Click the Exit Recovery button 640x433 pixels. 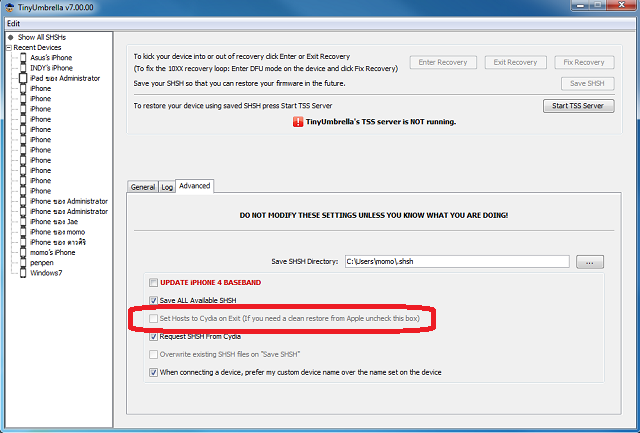[515, 62]
